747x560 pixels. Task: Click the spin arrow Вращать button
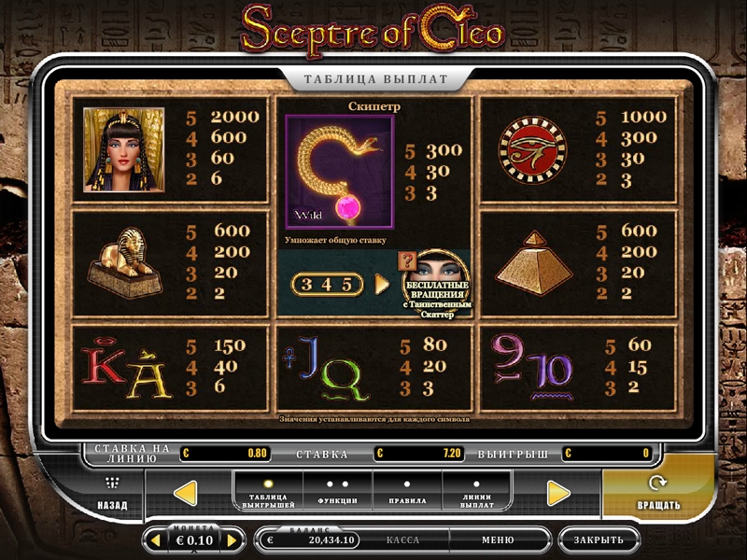point(658,493)
